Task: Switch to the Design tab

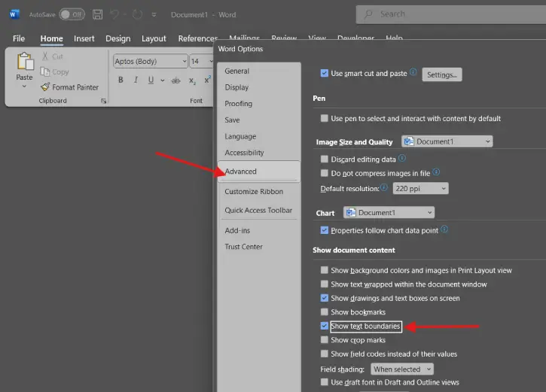Action: (x=118, y=38)
